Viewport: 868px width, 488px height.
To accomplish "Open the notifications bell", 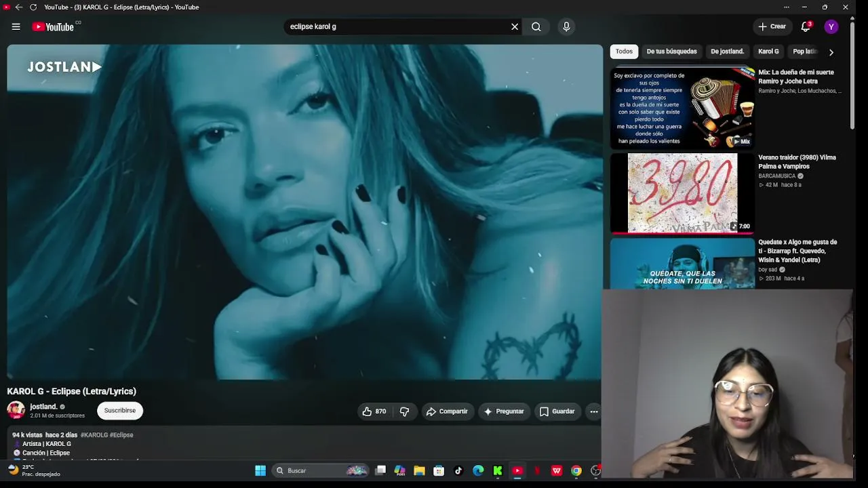I will [806, 26].
